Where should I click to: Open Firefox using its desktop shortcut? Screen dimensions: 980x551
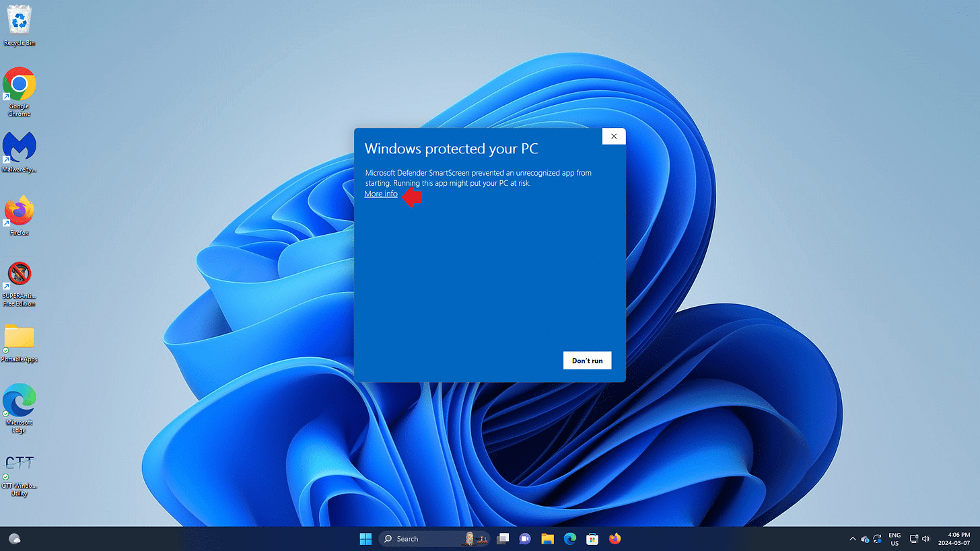click(x=19, y=210)
